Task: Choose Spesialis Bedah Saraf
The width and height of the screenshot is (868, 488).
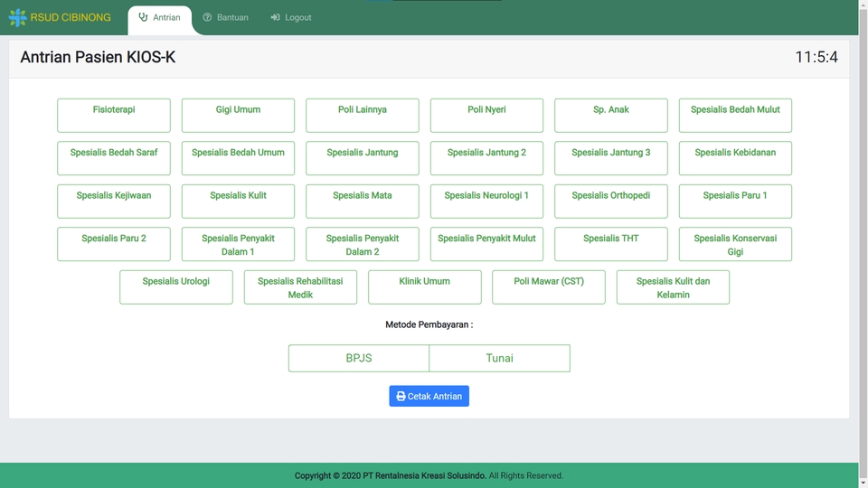Action: (x=114, y=158)
